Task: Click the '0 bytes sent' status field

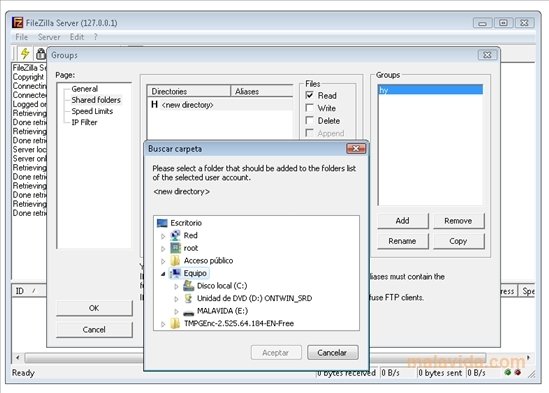Action: (x=440, y=373)
